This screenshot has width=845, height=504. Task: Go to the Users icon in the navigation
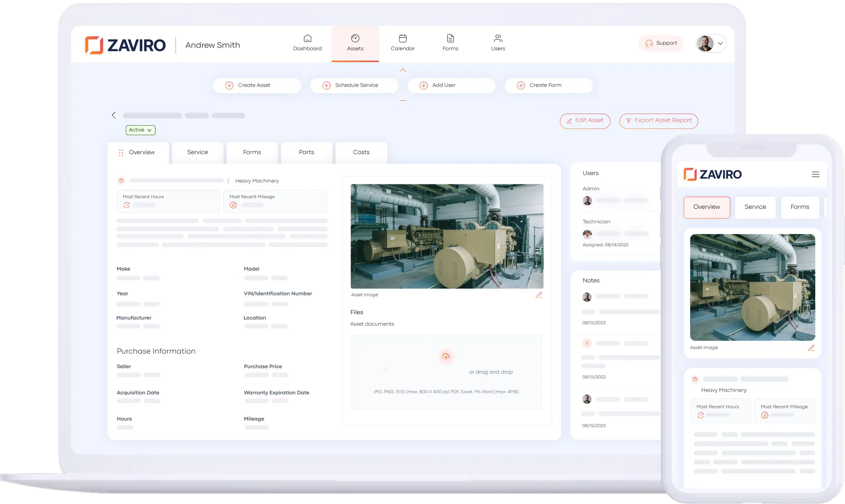tap(498, 39)
